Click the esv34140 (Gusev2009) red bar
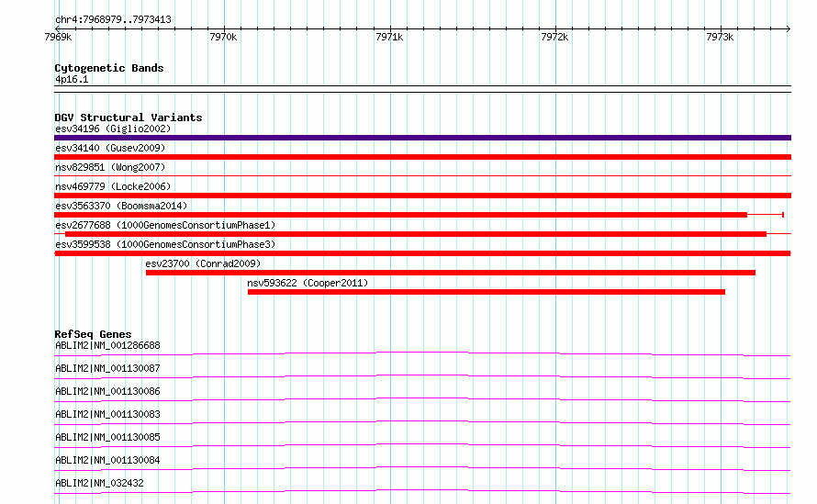 click(422, 157)
